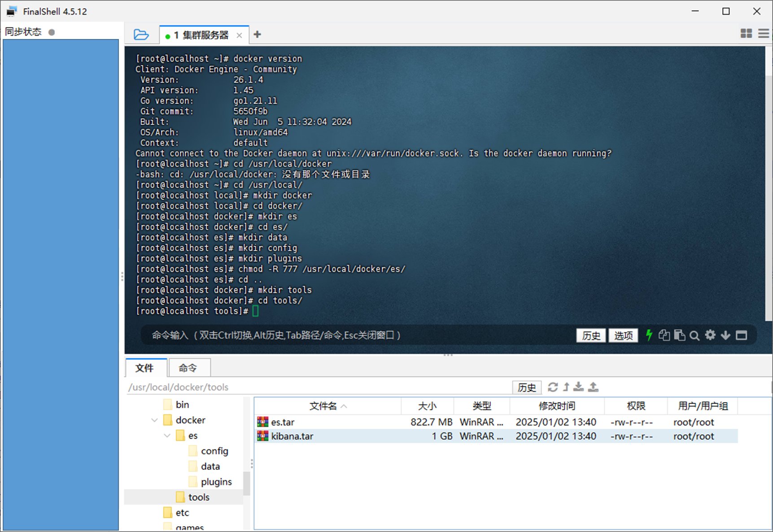Collapse the es folder in tree
The image size is (773, 532).
pos(167,436)
